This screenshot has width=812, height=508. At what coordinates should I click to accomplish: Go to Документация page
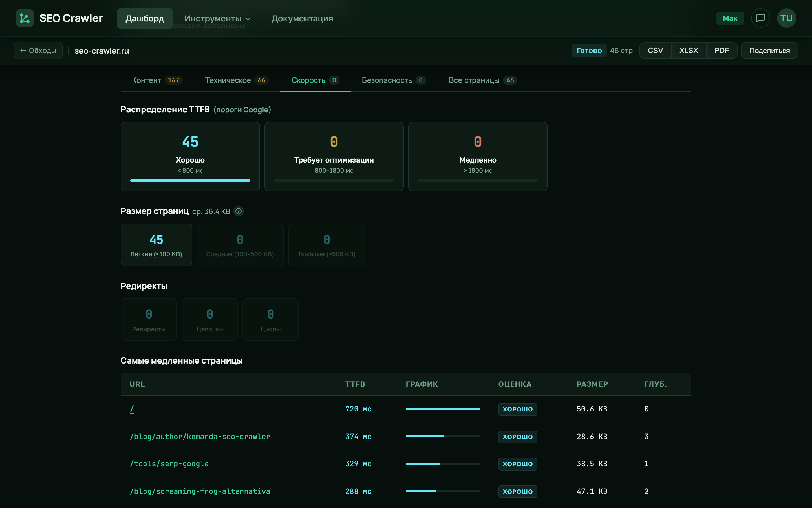[x=302, y=18]
